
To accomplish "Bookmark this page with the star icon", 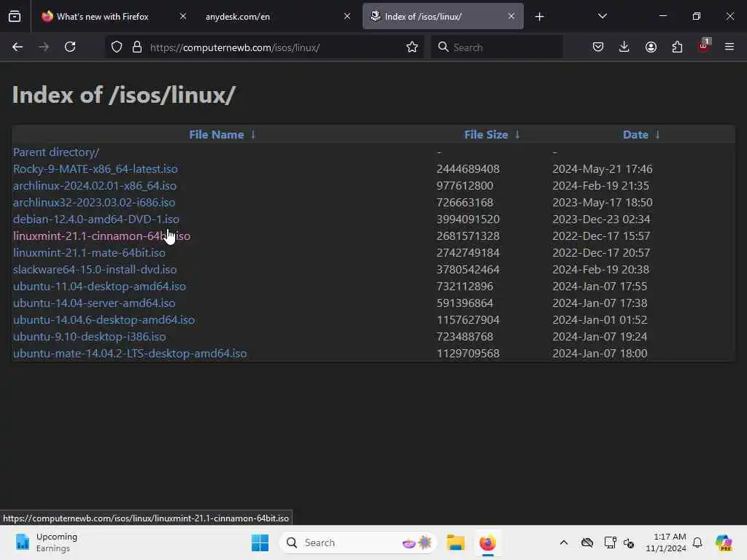I will (x=412, y=47).
